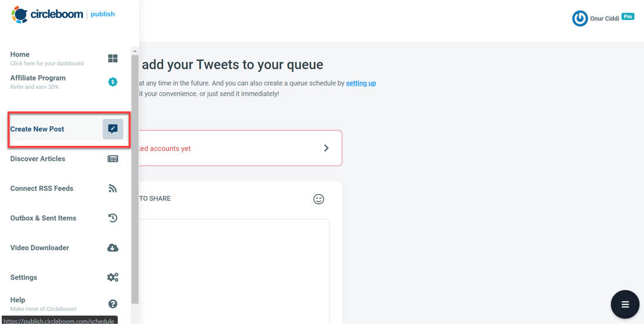
Task: Click the Affiliate Program dollar badge icon
Action: point(112,82)
